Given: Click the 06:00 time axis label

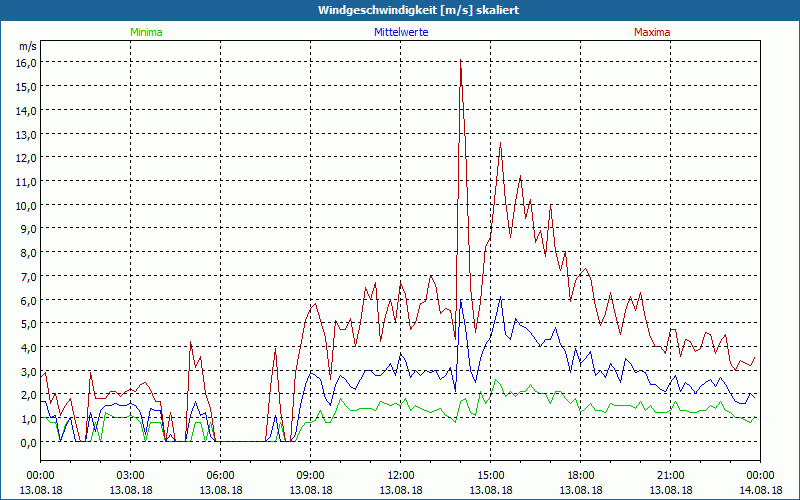Looking at the screenshot, I should point(220,476).
